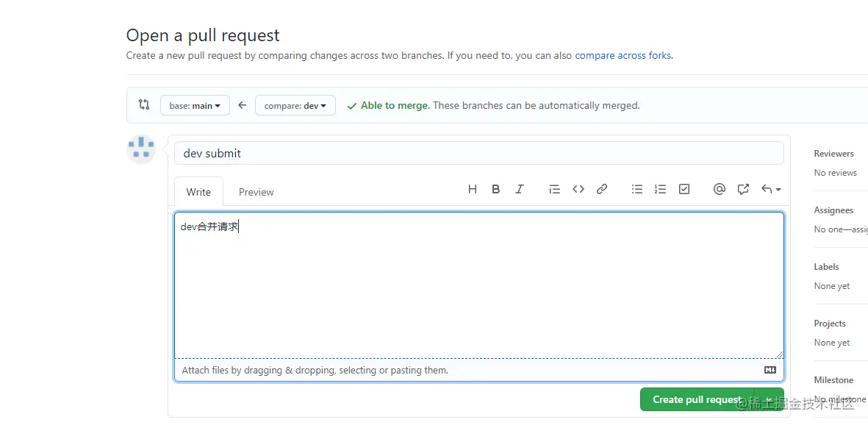Open the Projects sidebar section

(x=830, y=323)
